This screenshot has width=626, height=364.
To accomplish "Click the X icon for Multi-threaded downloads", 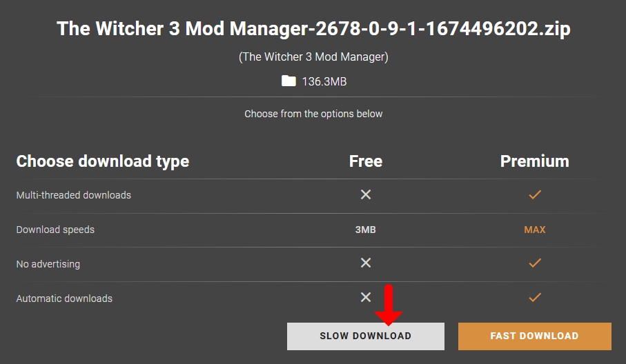I will click(366, 194).
